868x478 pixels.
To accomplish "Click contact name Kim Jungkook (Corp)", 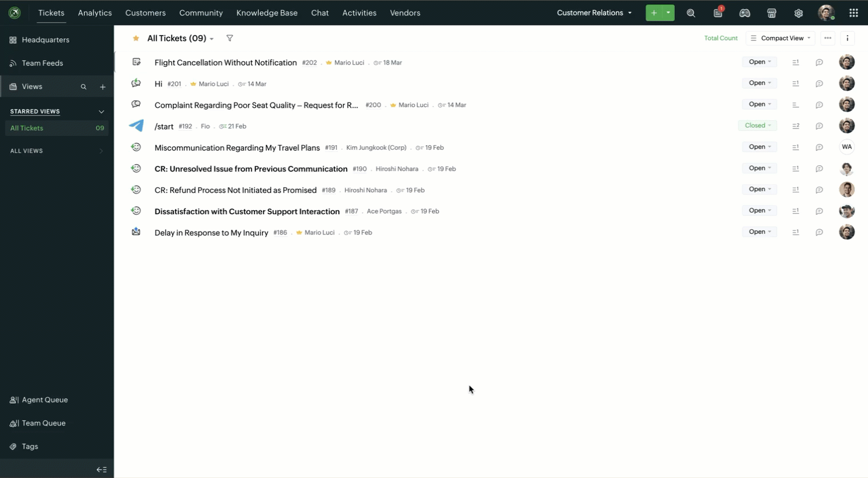I will (x=376, y=147).
